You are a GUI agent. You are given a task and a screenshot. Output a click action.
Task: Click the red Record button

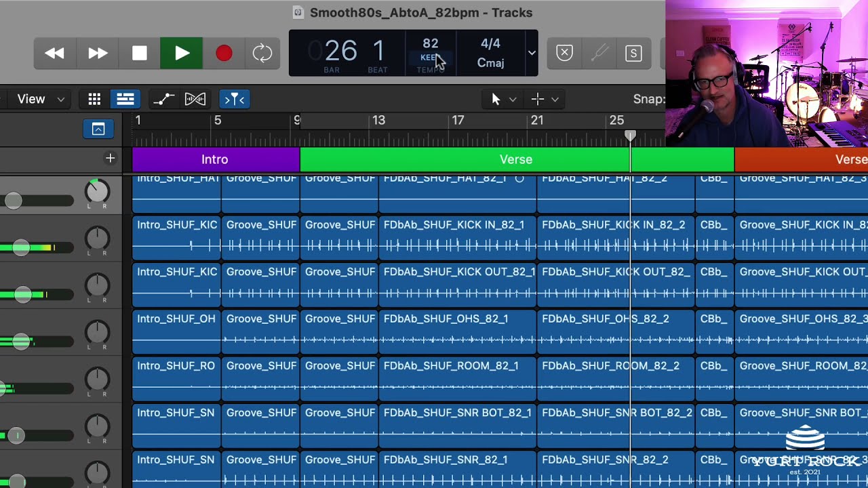(x=224, y=54)
